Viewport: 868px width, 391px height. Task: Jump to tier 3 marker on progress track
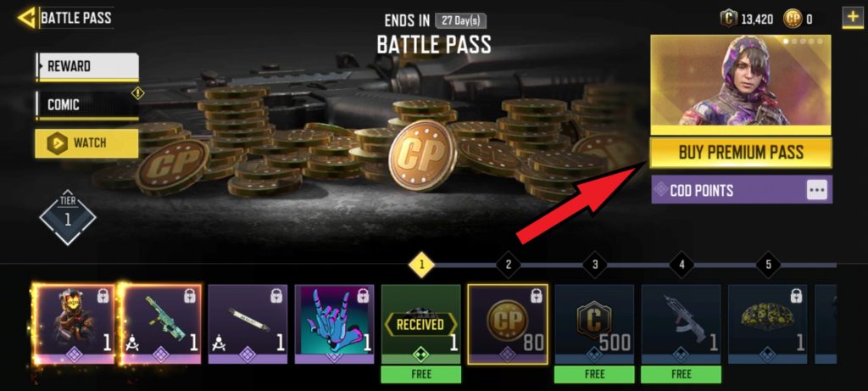(x=595, y=265)
